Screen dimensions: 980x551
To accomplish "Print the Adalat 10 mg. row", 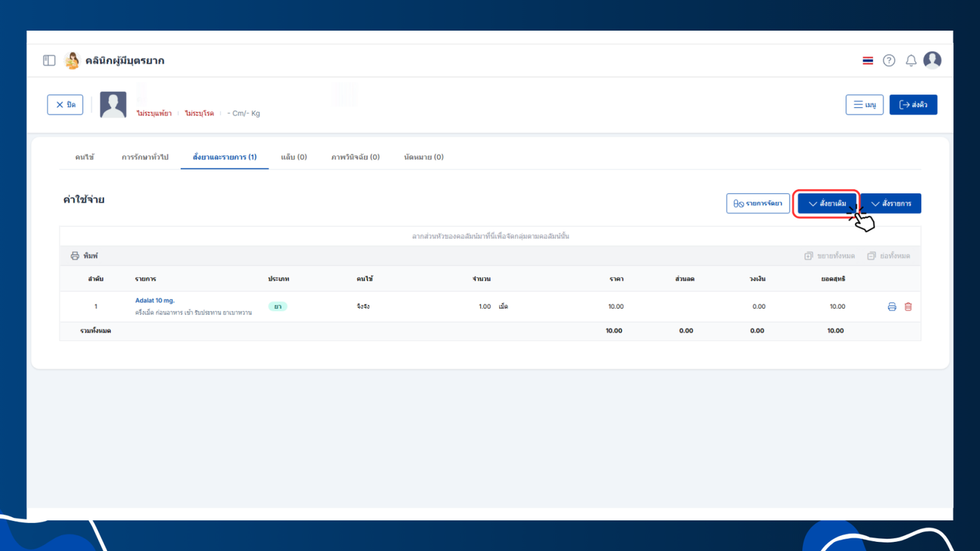I will [x=892, y=307].
